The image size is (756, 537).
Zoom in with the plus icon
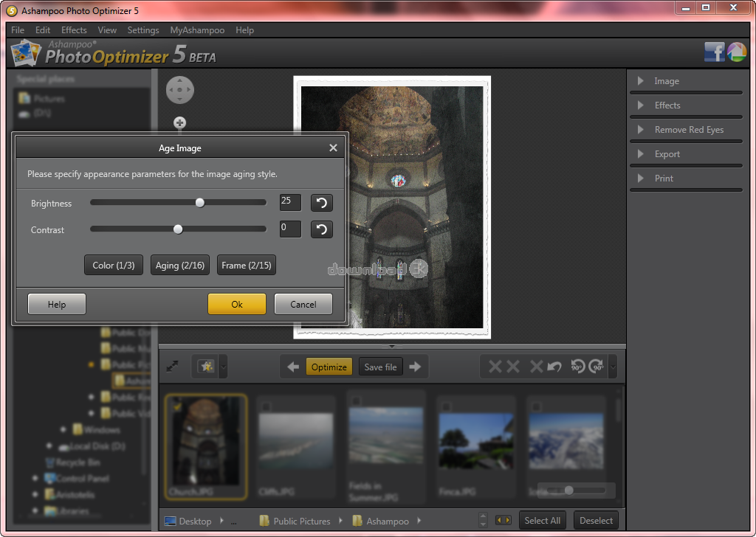(x=179, y=122)
